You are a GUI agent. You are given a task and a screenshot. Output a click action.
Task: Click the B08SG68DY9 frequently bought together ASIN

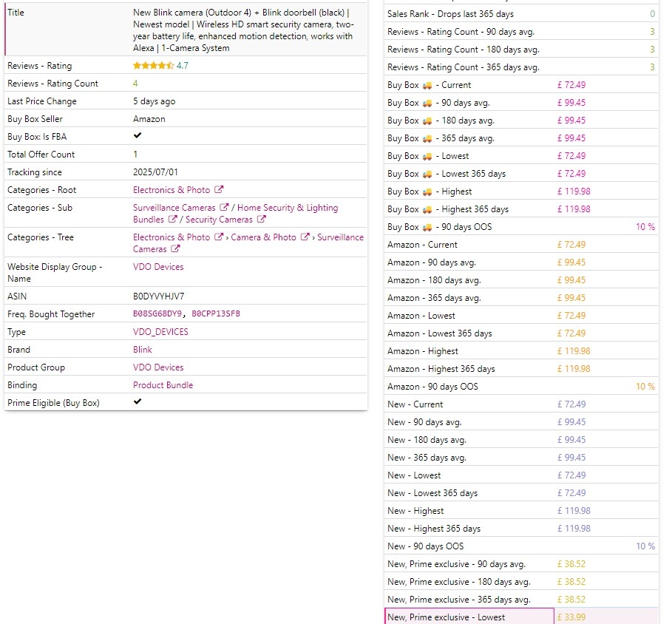158,314
